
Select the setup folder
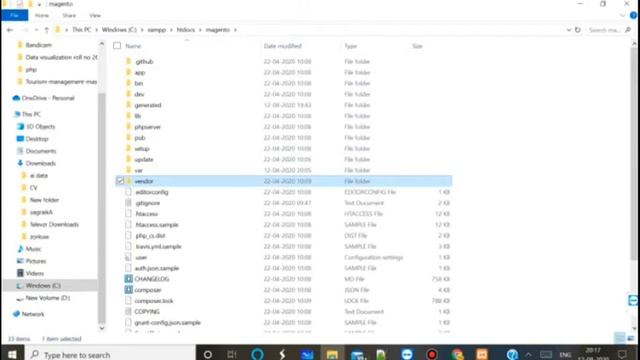(142, 149)
